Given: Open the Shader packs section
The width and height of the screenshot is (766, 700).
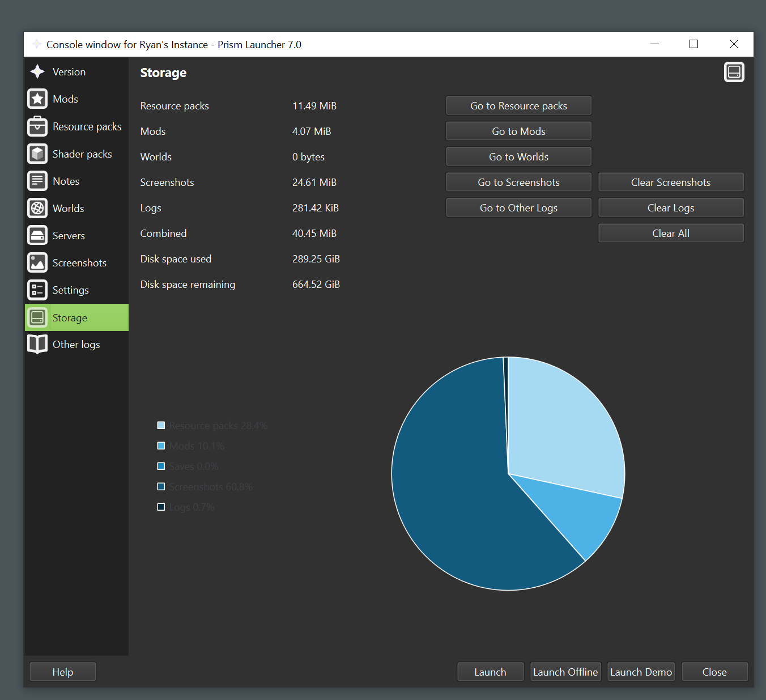Looking at the screenshot, I should pyautogui.click(x=37, y=154).
